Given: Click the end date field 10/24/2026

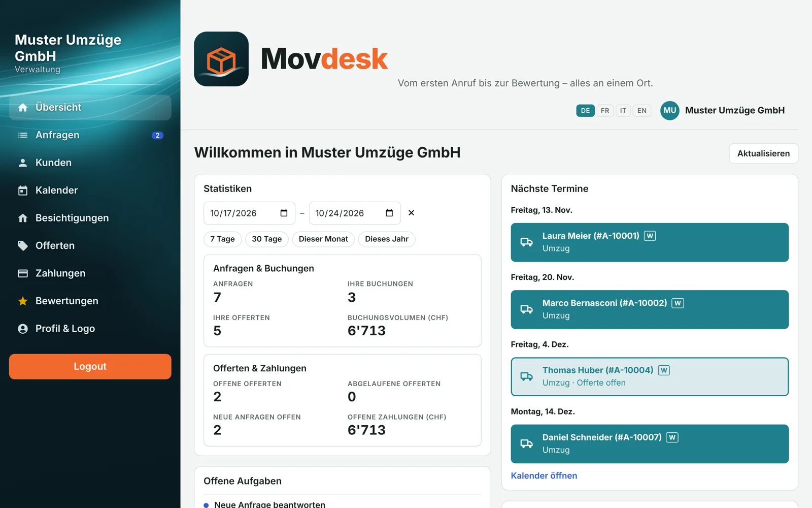Looking at the screenshot, I should point(355,213).
